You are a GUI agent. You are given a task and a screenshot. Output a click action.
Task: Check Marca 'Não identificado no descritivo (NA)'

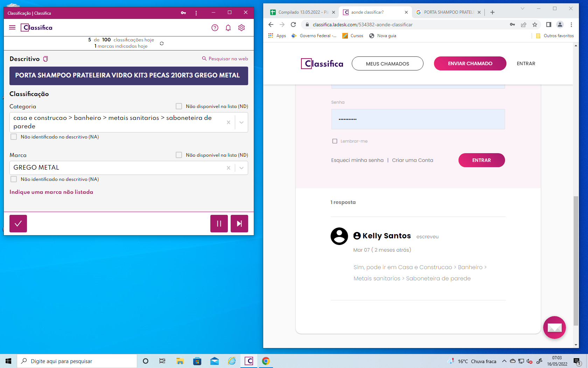(14, 179)
